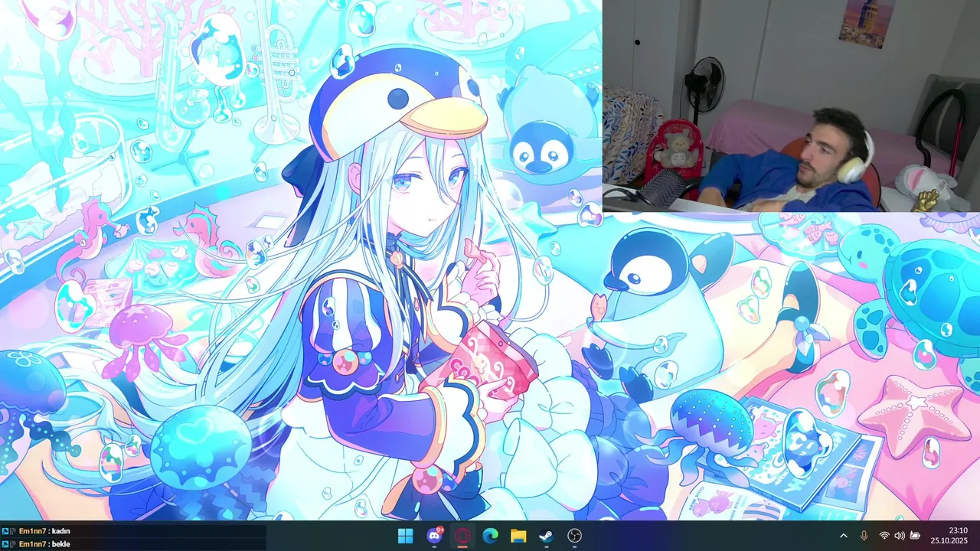
Task: Click the microphone tray icon
Action: coord(864,536)
